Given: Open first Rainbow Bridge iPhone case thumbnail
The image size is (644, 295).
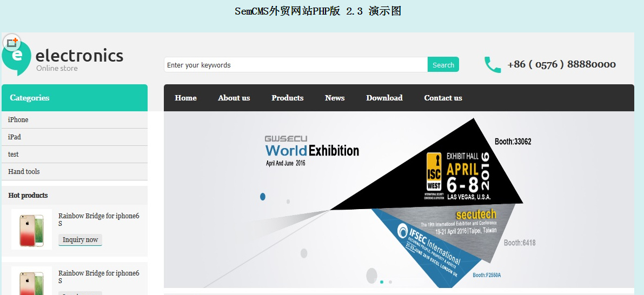Looking at the screenshot, I should [31, 229].
